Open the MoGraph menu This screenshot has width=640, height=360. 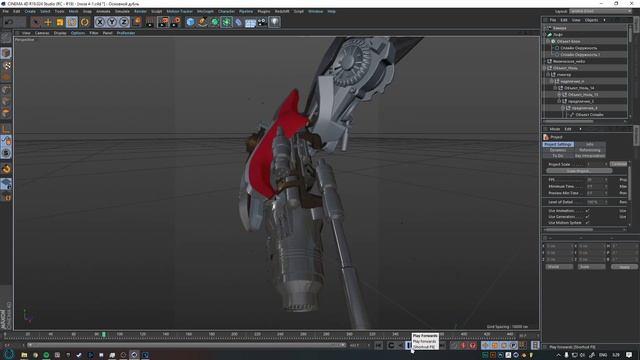tap(205, 11)
